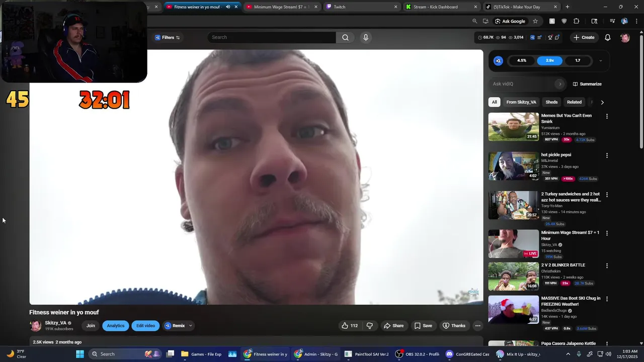This screenshot has height=362, width=644.
Task: Click Summarize in vidIQ panel
Action: tap(587, 84)
